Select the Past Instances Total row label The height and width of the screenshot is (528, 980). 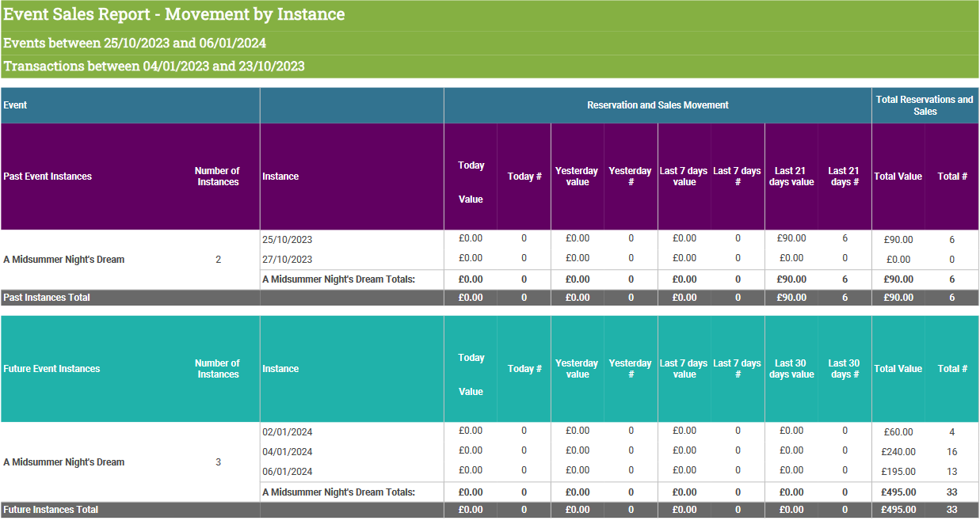pyautogui.click(x=47, y=298)
